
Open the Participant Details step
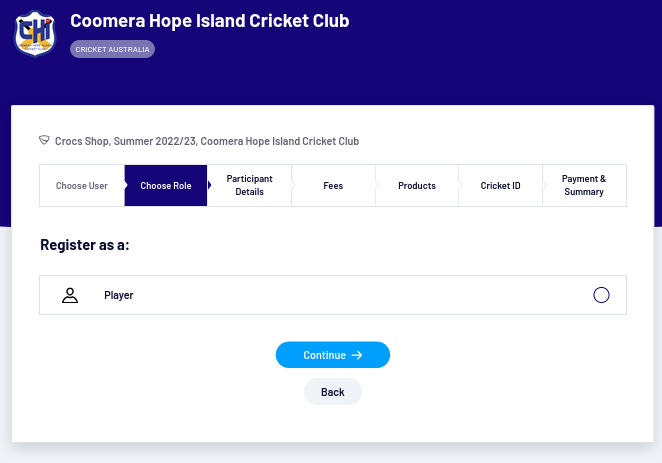[x=250, y=186]
